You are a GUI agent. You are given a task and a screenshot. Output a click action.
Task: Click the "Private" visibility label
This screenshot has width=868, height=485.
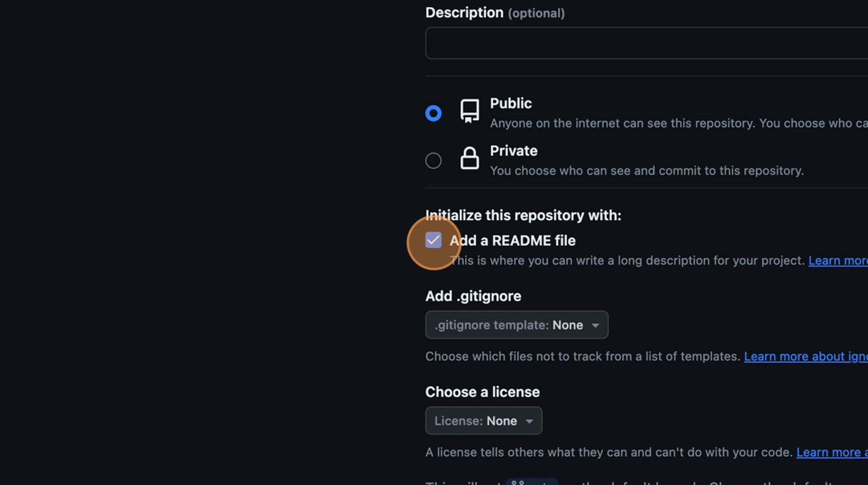513,151
